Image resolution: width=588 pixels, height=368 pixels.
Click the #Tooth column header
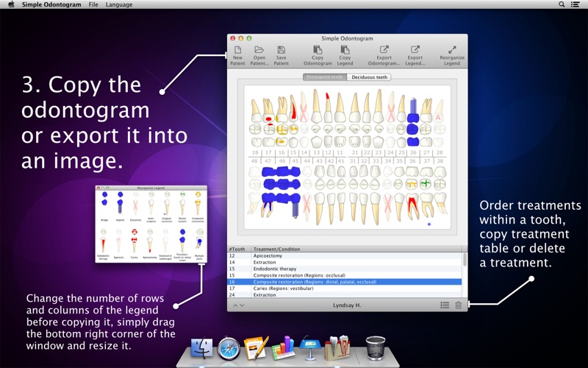pos(240,249)
